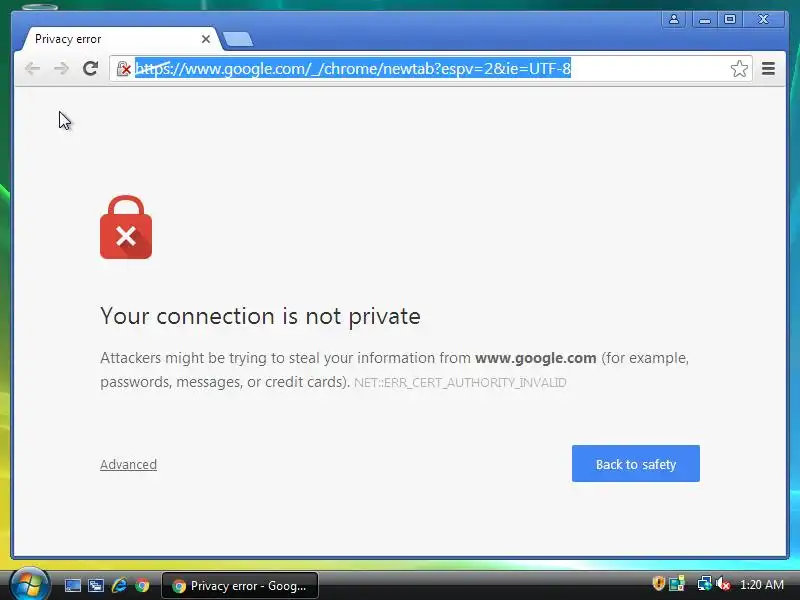Screen dimensions: 800x600
Task: Open a new tab
Action: point(238,39)
